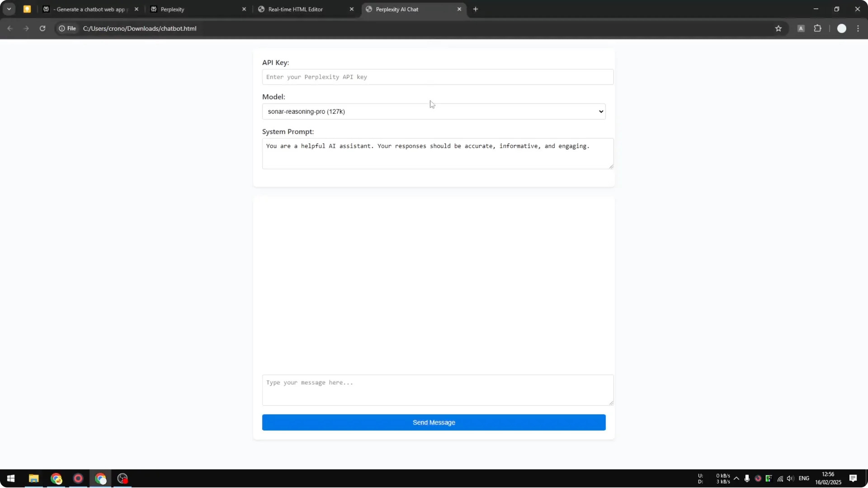Open the Chrome three-dot menu
The image size is (868, 488).
pyautogui.click(x=859, y=28)
